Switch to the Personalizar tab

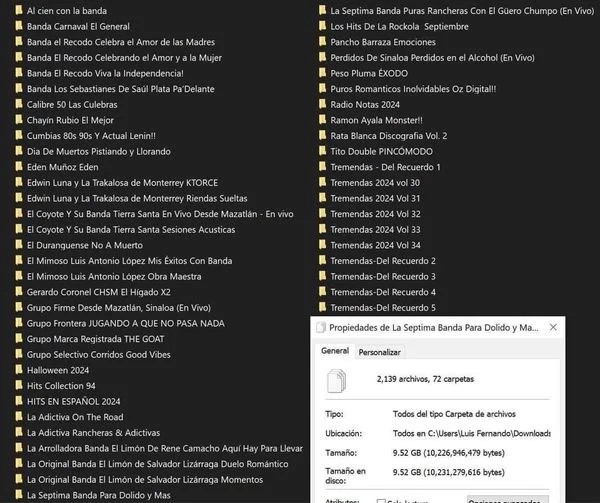pyautogui.click(x=379, y=352)
